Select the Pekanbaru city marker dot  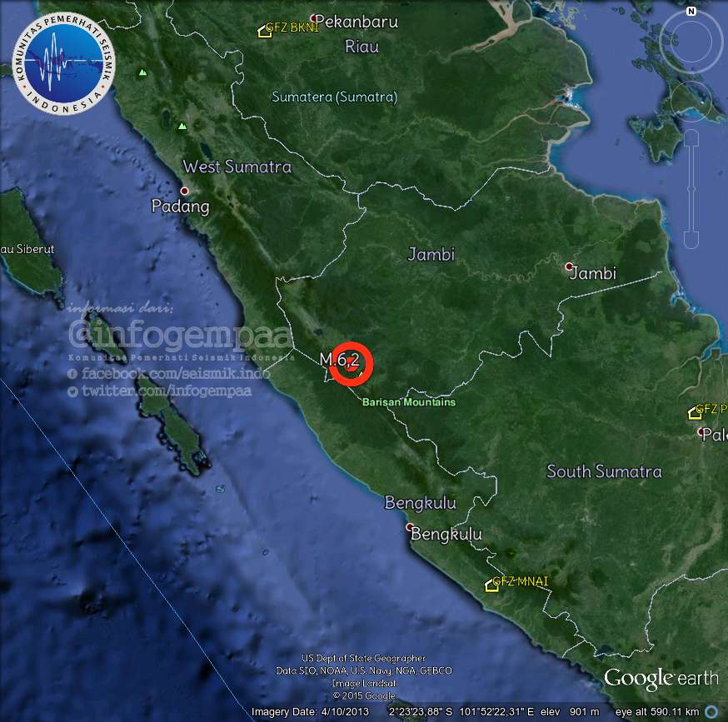(314, 19)
